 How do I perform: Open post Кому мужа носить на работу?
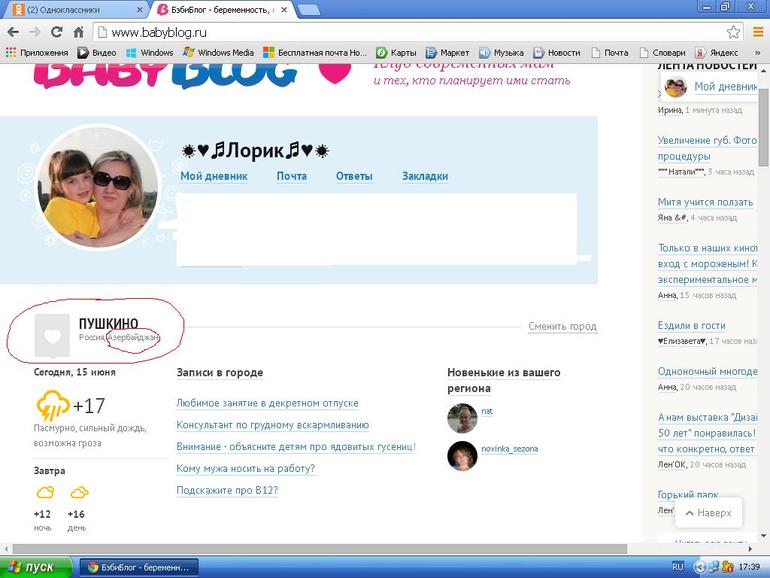(246, 468)
